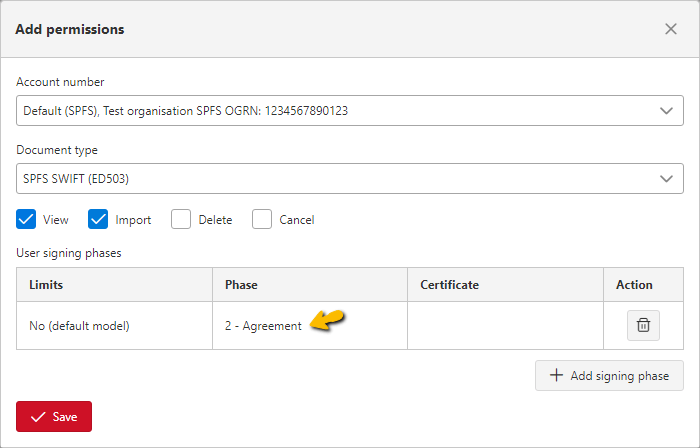Click the checkmark icon on Save button
This screenshot has width=700, height=448.
[38, 417]
